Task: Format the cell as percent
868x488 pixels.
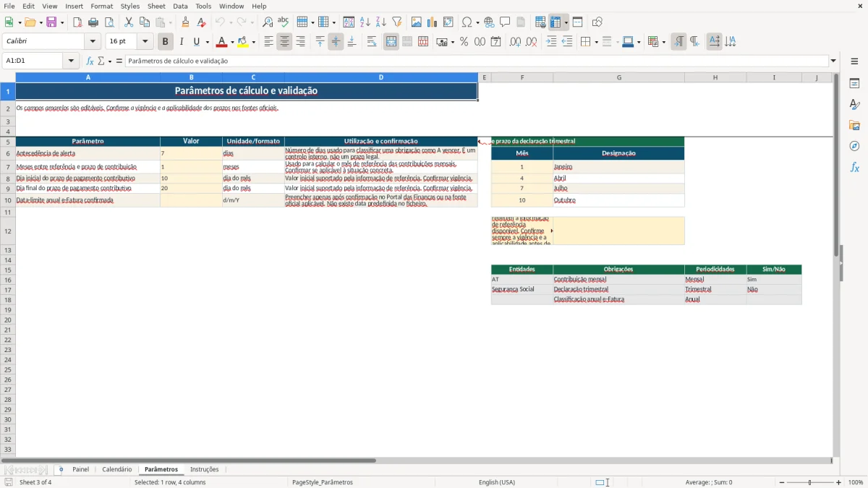Action: point(464,42)
